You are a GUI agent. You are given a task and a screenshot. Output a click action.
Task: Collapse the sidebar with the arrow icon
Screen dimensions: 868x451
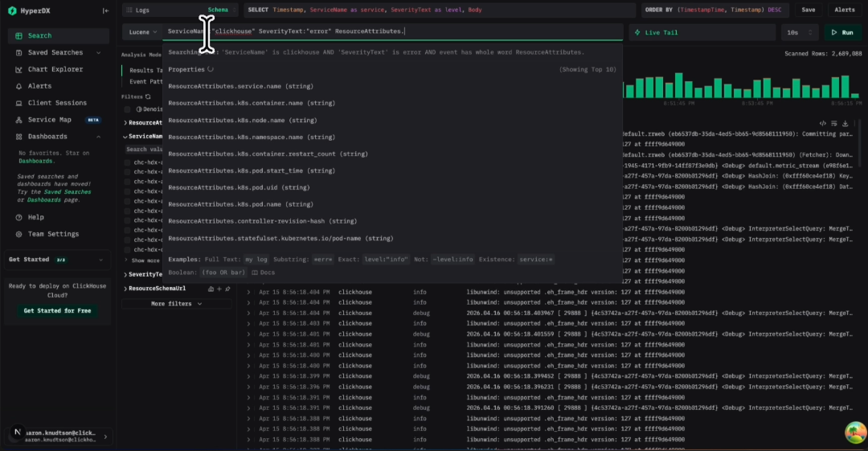(105, 10)
